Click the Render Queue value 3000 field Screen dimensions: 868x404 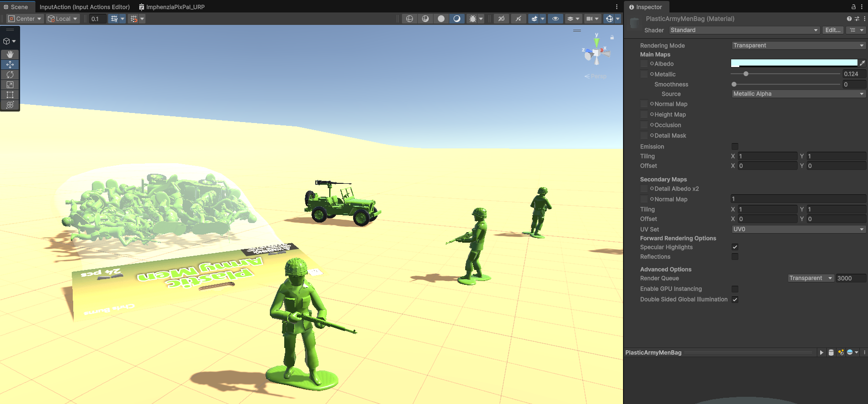[851, 278]
